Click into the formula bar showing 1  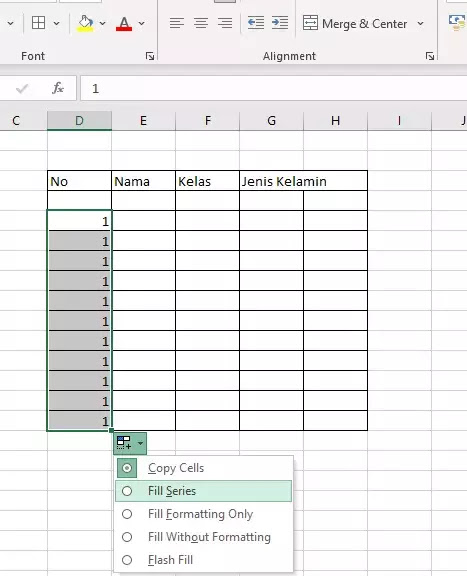click(x=273, y=88)
